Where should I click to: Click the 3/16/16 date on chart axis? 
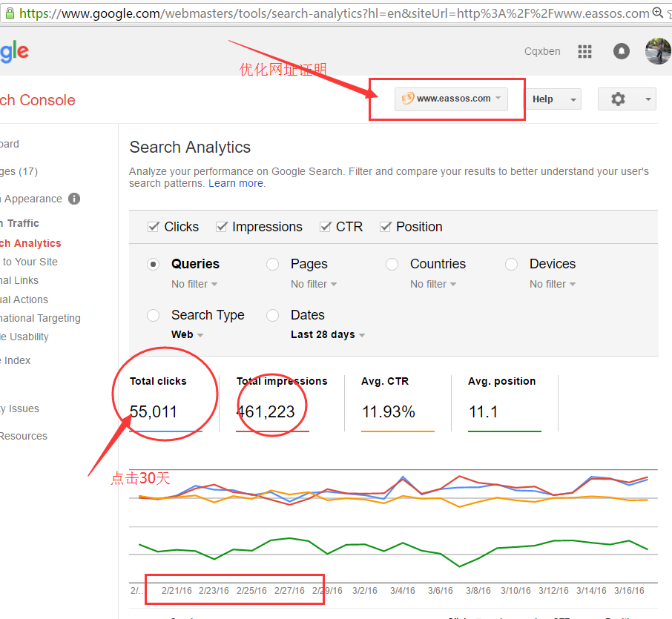[x=629, y=591]
